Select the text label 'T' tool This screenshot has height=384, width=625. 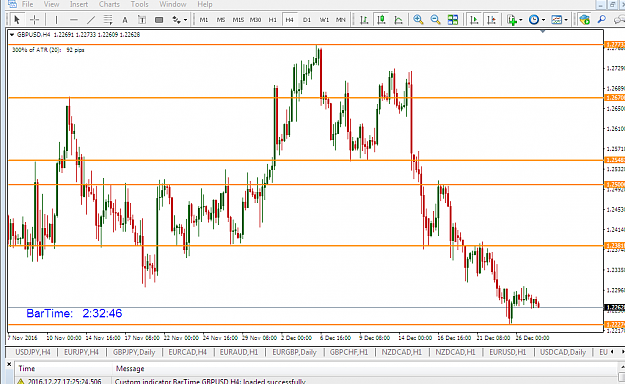tap(142, 20)
